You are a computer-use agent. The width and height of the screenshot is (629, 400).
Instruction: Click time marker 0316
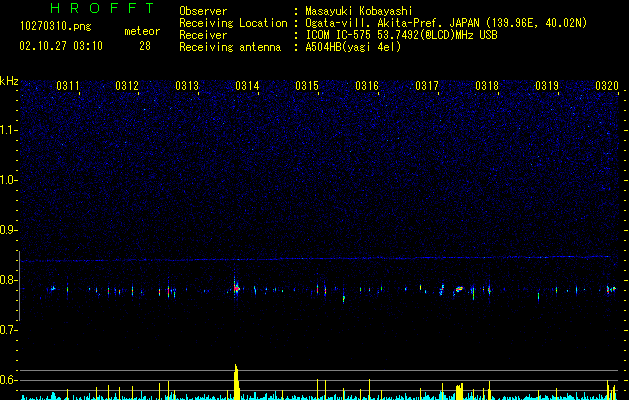(367, 86)
